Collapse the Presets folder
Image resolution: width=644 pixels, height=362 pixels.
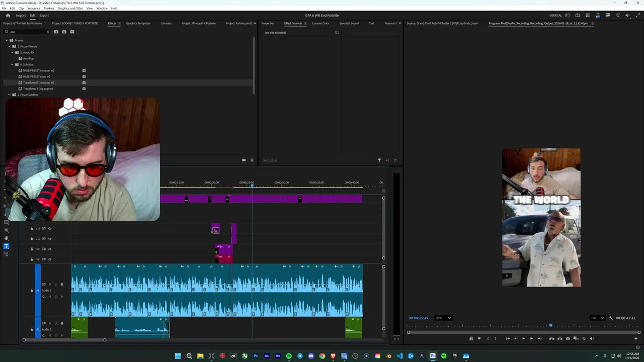pos(6,40)
